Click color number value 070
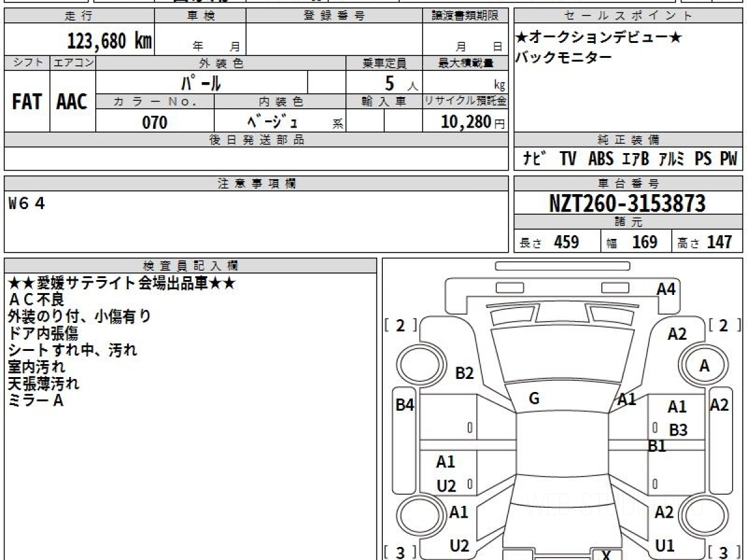Screen dimensions: 747x560 (155, 122)
